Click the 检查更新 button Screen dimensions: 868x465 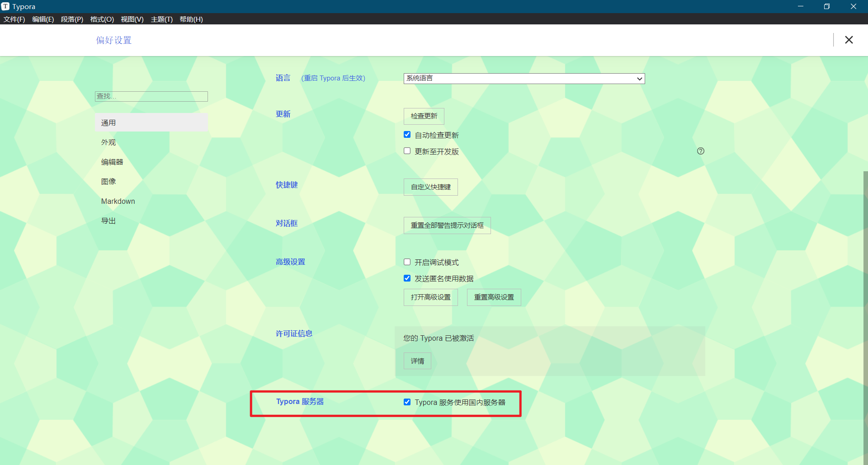click(x=424, y=116)
